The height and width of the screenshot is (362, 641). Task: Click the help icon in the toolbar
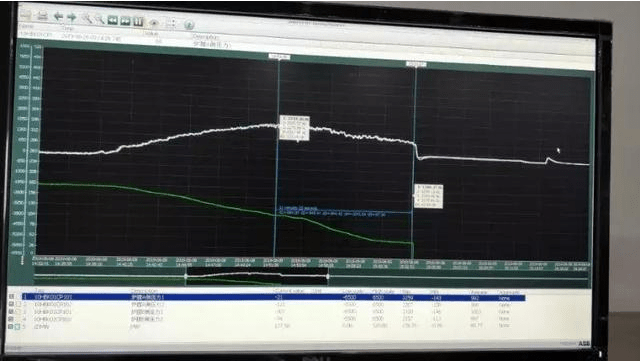coord(188,25)
